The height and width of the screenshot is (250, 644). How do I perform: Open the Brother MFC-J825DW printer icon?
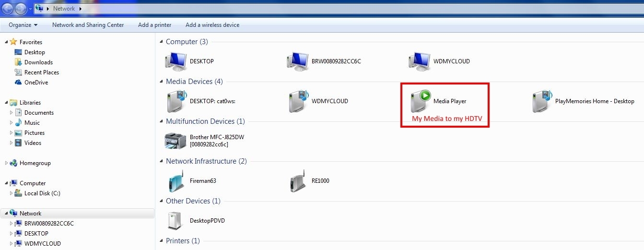coord(176,141)
